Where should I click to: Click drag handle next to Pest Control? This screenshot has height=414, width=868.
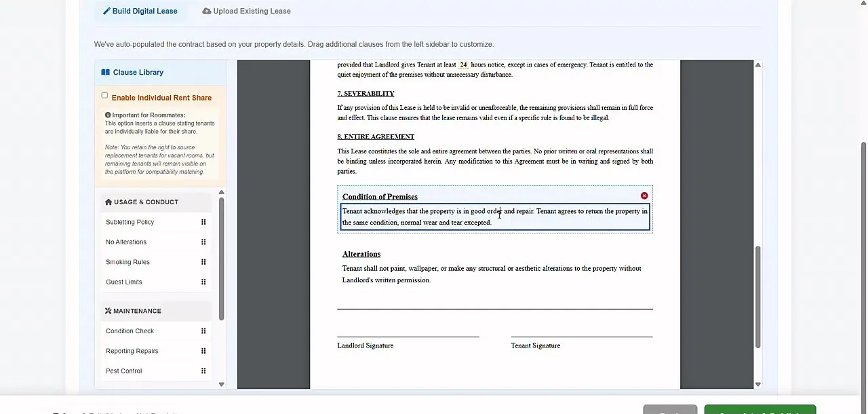coord(203,371)
